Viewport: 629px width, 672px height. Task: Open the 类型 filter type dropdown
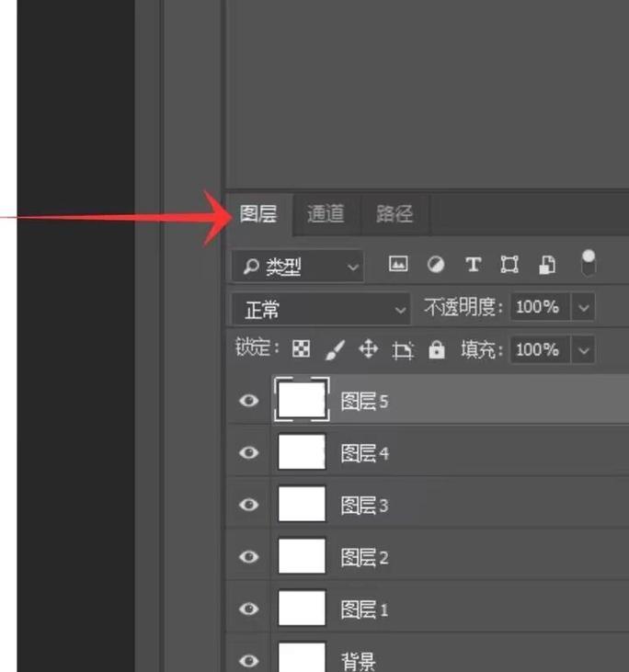(x=298, y=267)
